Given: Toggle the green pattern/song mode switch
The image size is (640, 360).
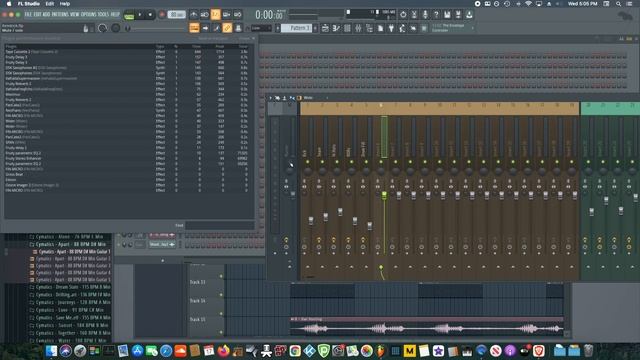Looking at the screenshot, I should point(129,15).
